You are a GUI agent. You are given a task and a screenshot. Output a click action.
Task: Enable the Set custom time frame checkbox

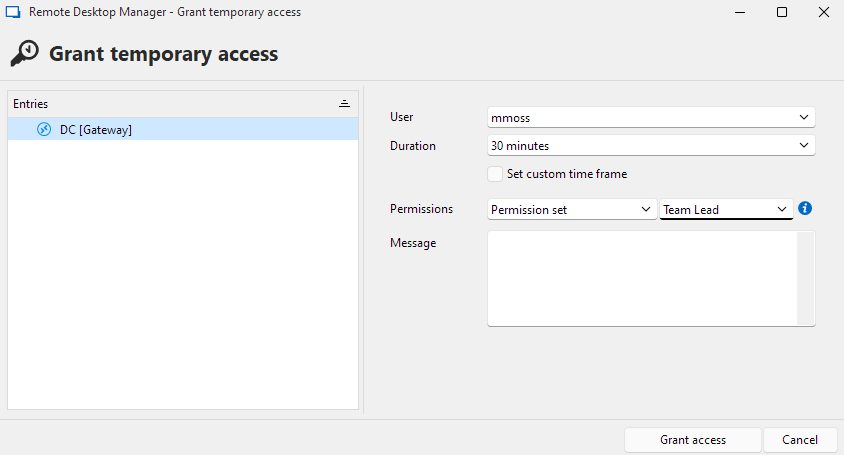(495, 174)
